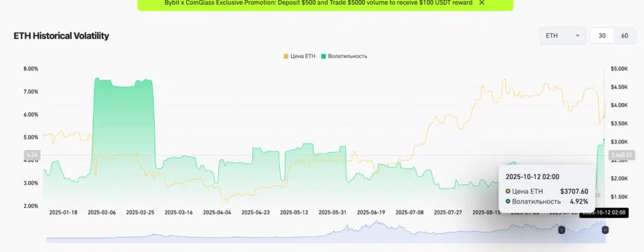
Task: Click the 2025-05-12 date on the x-axis
Action: 296,212
